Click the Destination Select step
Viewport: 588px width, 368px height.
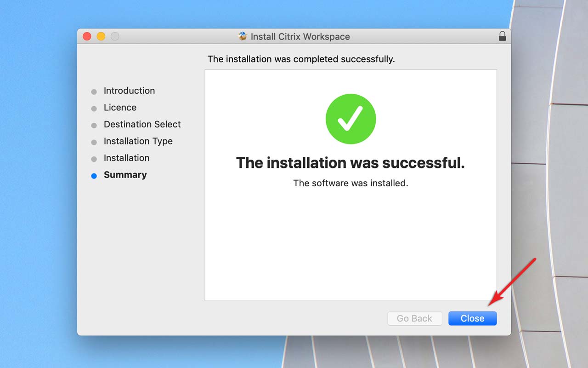click(142, 124)
